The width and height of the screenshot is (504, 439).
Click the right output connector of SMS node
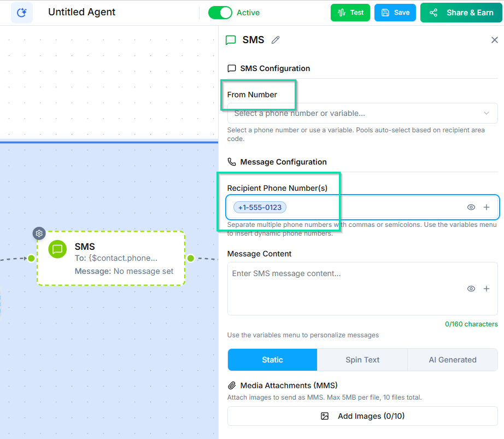191,258
